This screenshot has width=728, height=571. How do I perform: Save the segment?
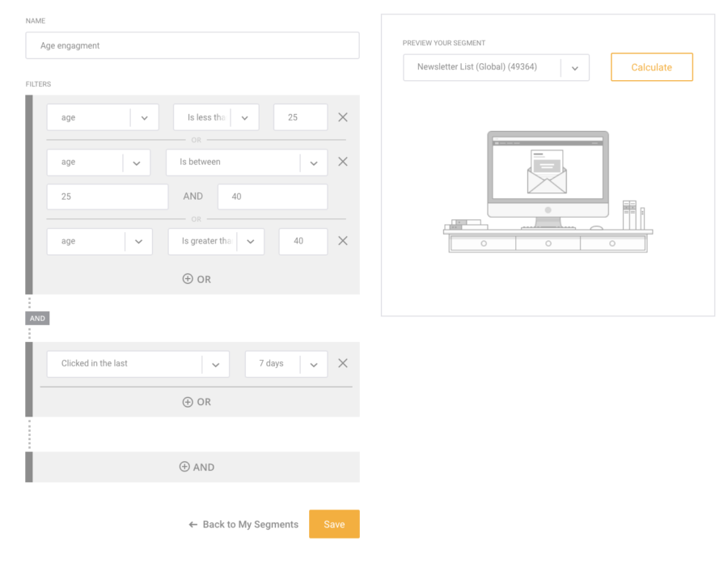coord(334,524)
